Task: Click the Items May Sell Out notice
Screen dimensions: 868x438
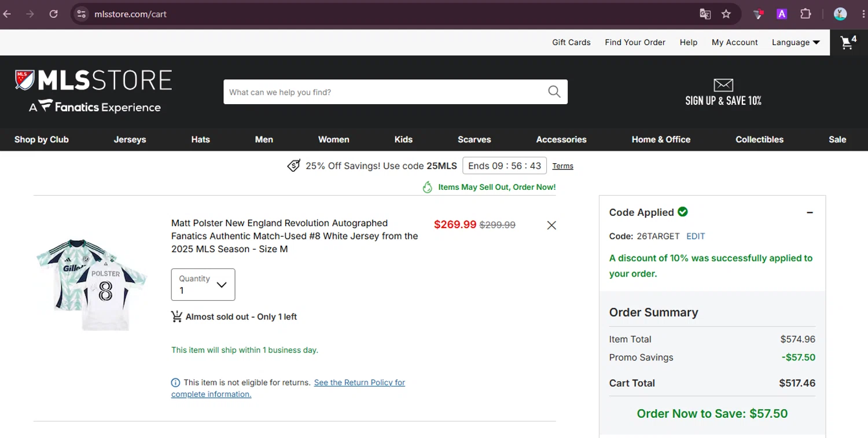Action: (x=497, y=187)
